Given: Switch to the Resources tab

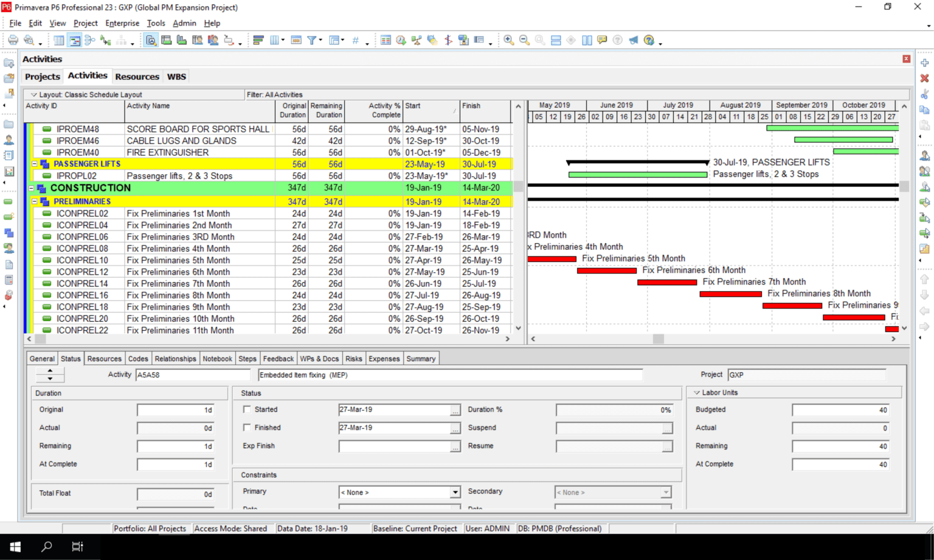Looking at the screenshot, I should pos(104,358).
